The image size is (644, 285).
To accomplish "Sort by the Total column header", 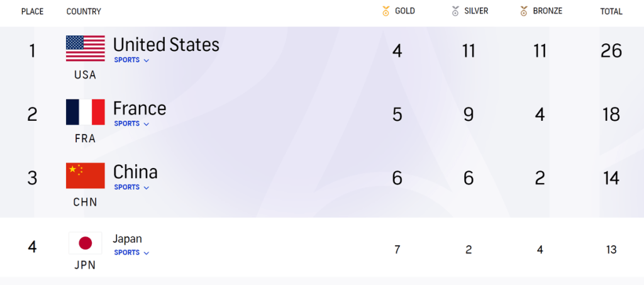I will (x=611, y=11).
